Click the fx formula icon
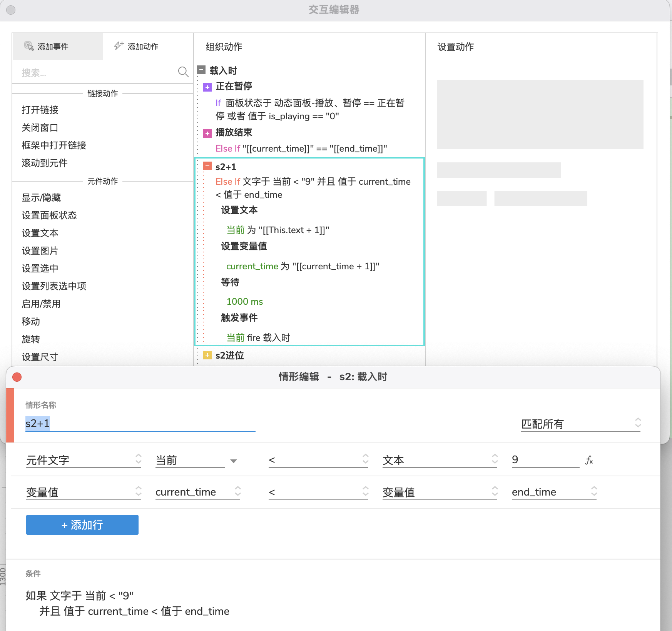Image resolution: width=672 pixels, height=631 pixels. [589, 460]
